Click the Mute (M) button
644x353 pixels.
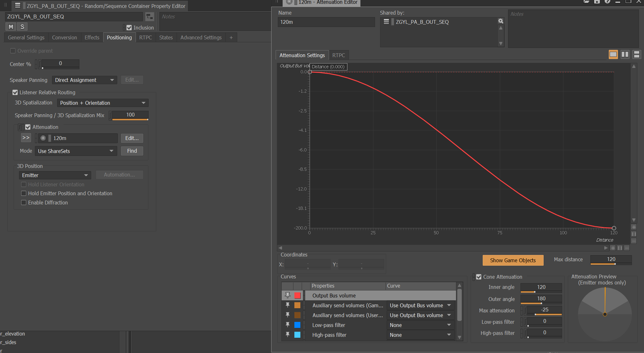(11, 27)
